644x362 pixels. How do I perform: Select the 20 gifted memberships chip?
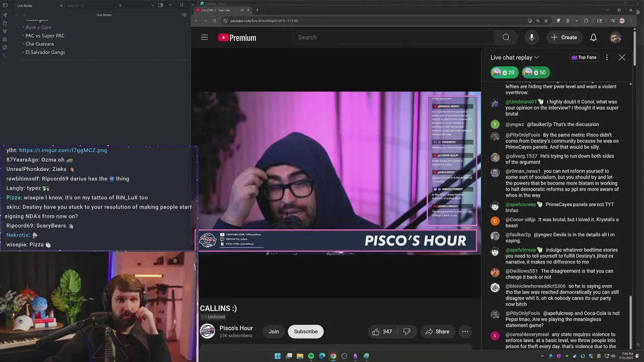(505, 72)
